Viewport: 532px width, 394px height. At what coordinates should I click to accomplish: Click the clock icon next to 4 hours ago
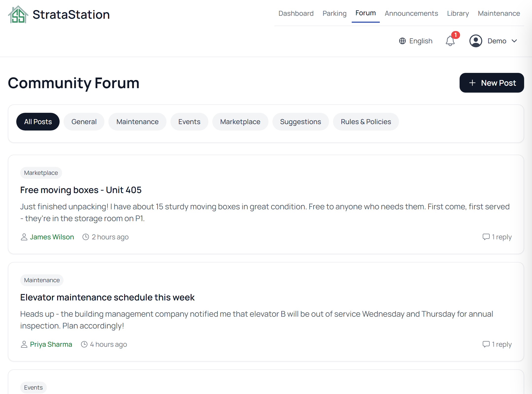(84, 344)
